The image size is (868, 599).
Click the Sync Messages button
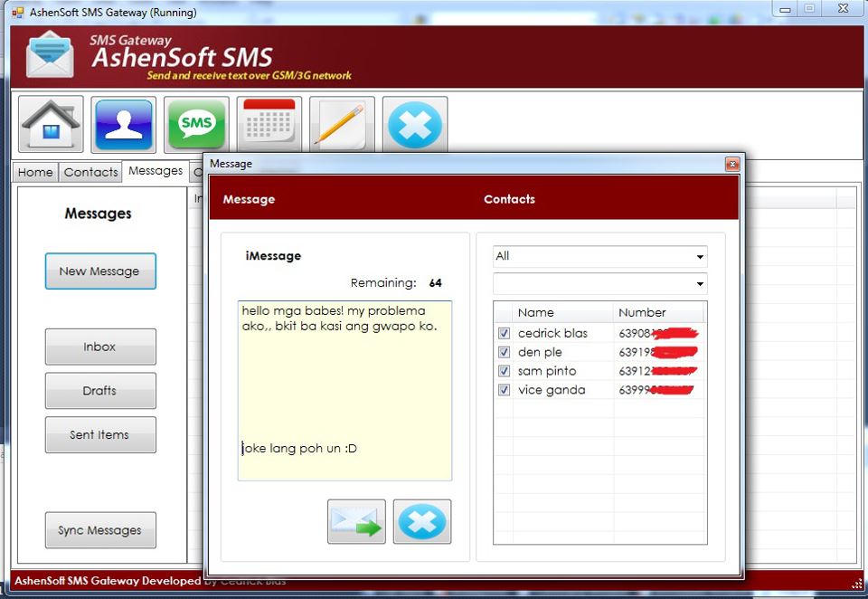click(x=100, y=530)
